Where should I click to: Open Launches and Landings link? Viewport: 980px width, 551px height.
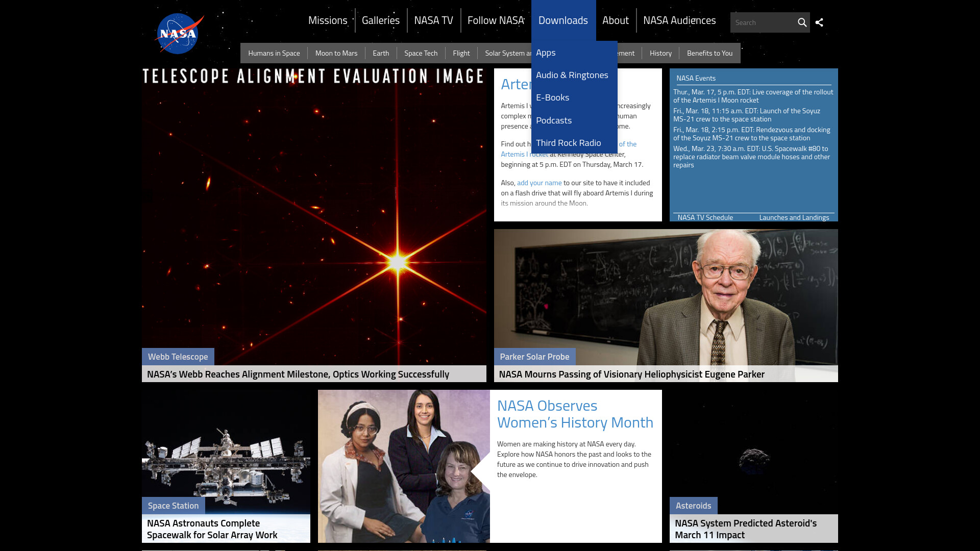(794, 217)
